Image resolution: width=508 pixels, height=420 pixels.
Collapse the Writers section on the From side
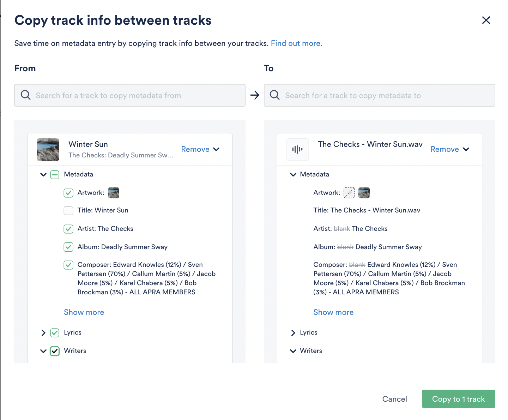click(43, 351)
